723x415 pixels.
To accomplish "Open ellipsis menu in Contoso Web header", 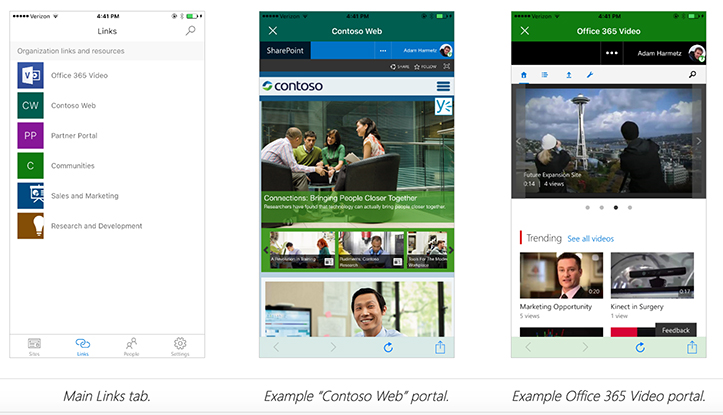I will click(x=383, y=51).
